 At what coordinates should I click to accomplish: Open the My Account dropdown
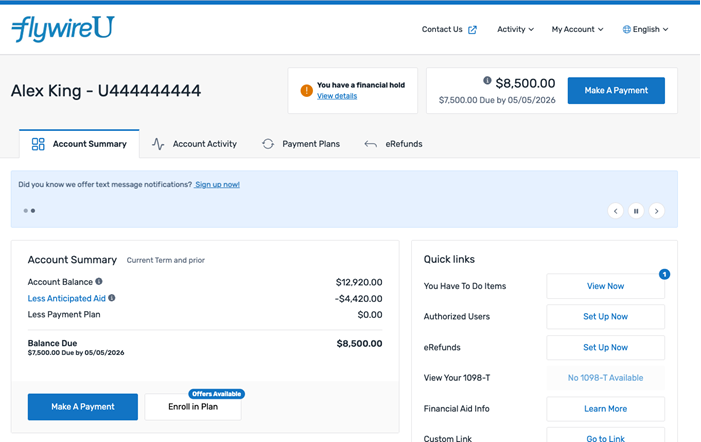[577, 29]
